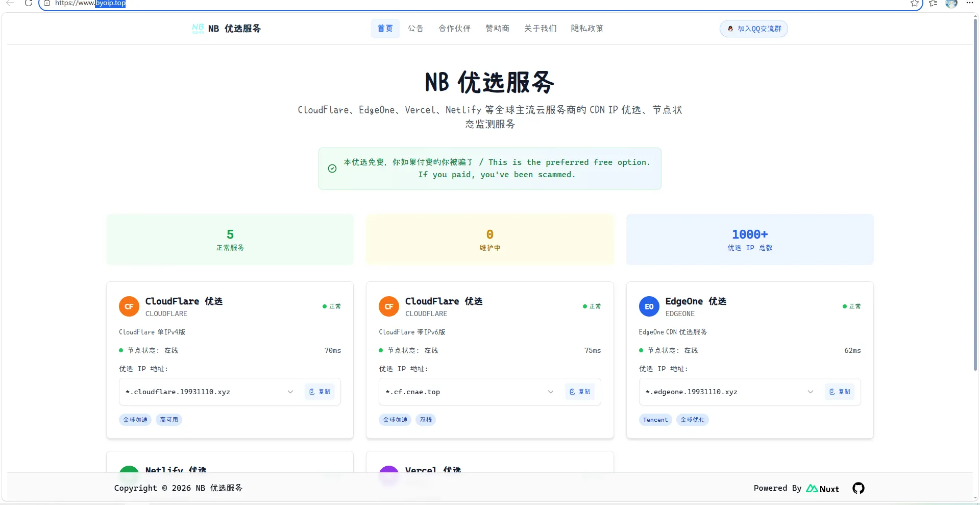Click the 高可用 tag
Image resolution: width=980 pixels, height=505 pixels.
coord(169,420)
